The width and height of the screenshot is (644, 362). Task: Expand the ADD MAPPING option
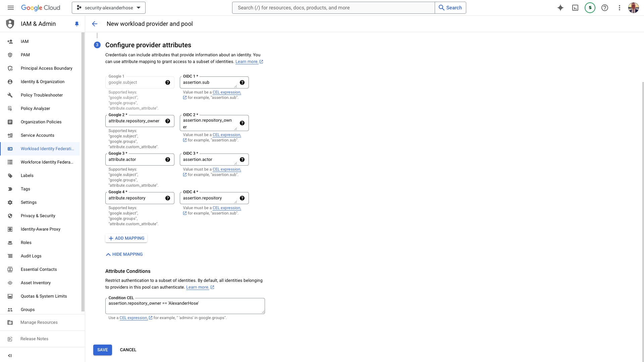pyautogui.click(x=126, y=238)
